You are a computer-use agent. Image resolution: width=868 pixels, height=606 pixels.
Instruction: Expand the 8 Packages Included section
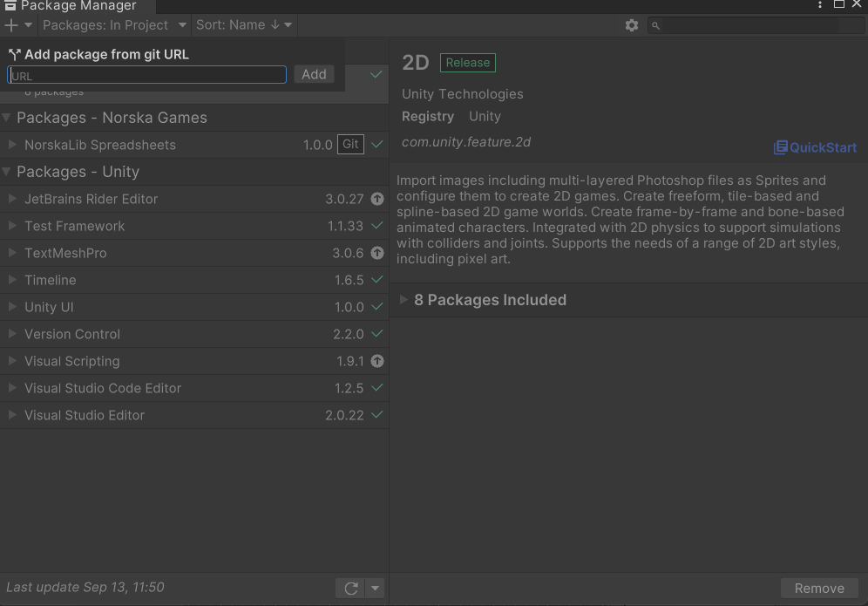click(403, 300)
